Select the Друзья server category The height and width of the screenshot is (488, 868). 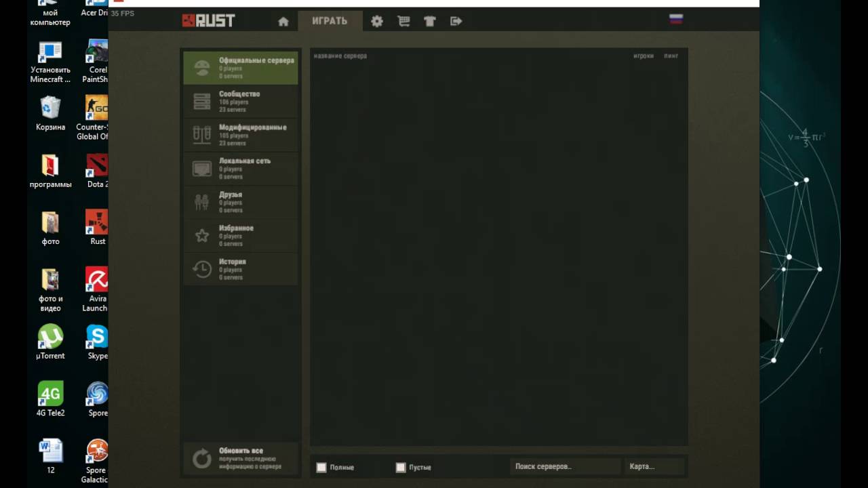tap(241, 202)
